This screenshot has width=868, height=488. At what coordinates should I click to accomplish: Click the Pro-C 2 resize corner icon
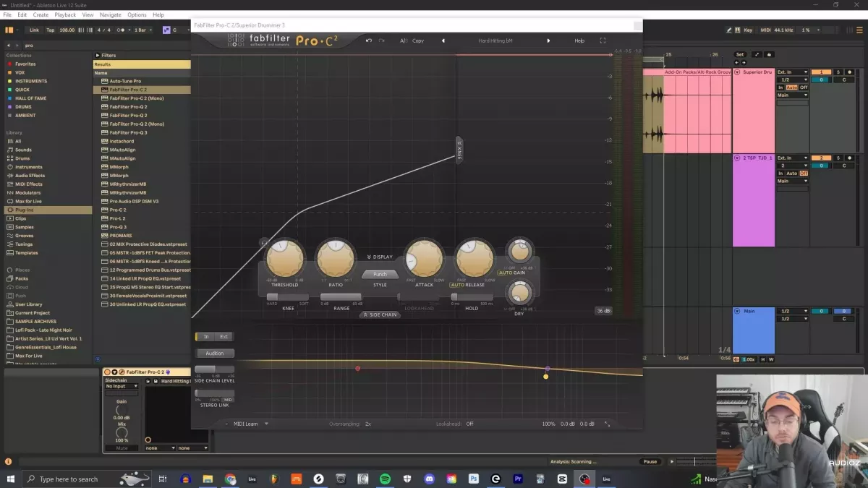[607, 424]
